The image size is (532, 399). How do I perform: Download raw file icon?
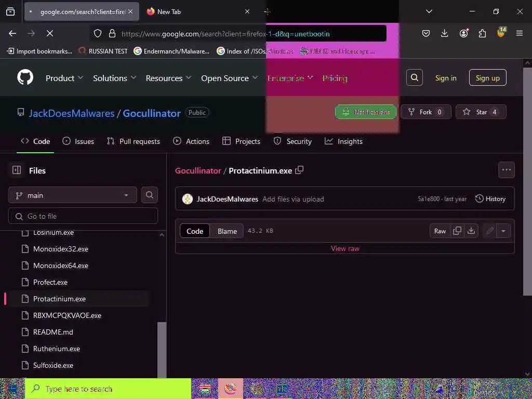tap(471, 231)
